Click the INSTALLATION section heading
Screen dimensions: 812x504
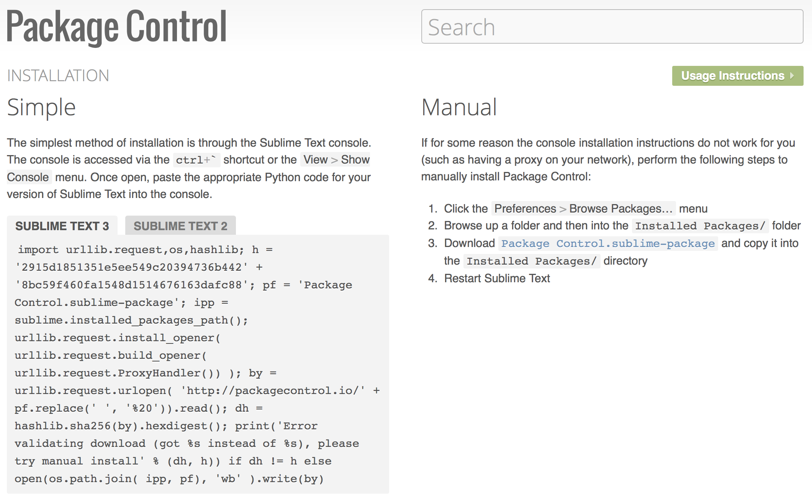(58, 75)
